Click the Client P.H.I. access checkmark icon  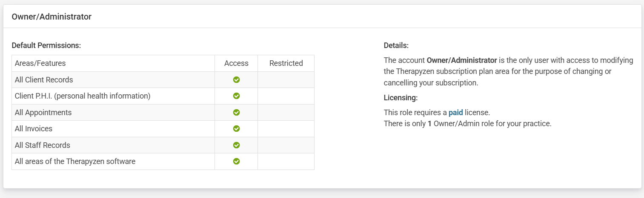237,96
